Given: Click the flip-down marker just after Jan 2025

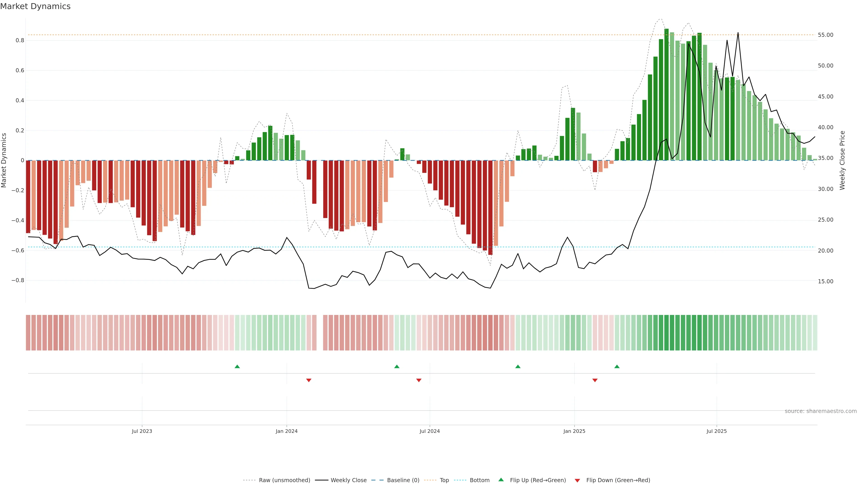Looking at the screenshot, I should pyautogui.click(x=595, y=380).
